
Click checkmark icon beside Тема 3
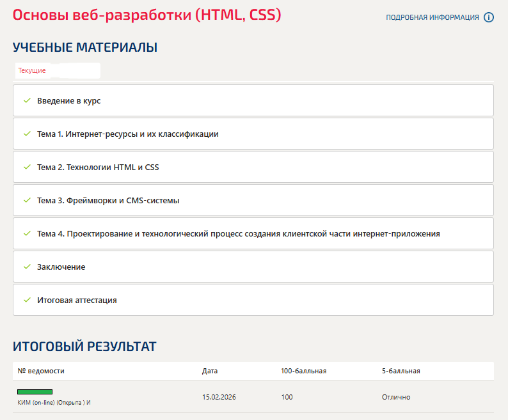point(27,201)
